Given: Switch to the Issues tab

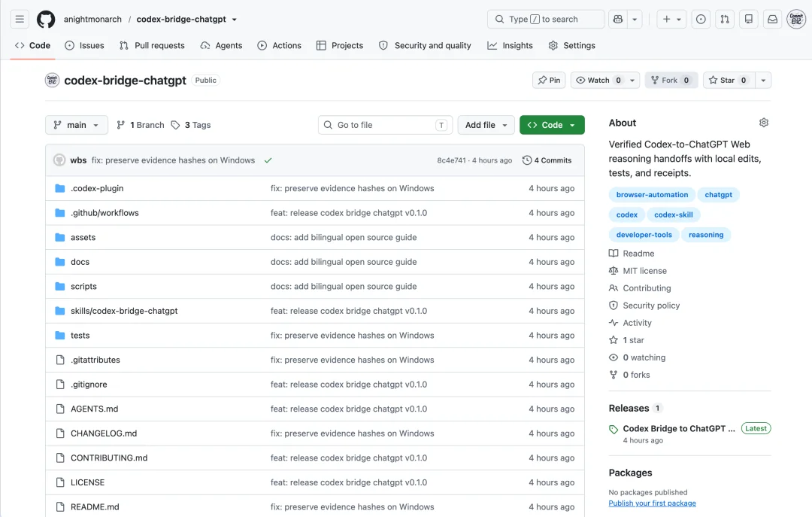Looking at the screenshot, I should (84, 46).
